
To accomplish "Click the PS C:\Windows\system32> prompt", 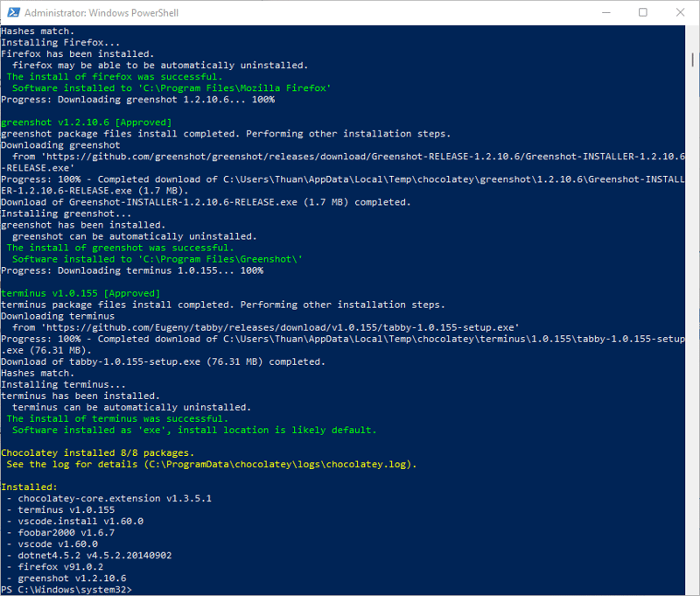I will 66,590.
